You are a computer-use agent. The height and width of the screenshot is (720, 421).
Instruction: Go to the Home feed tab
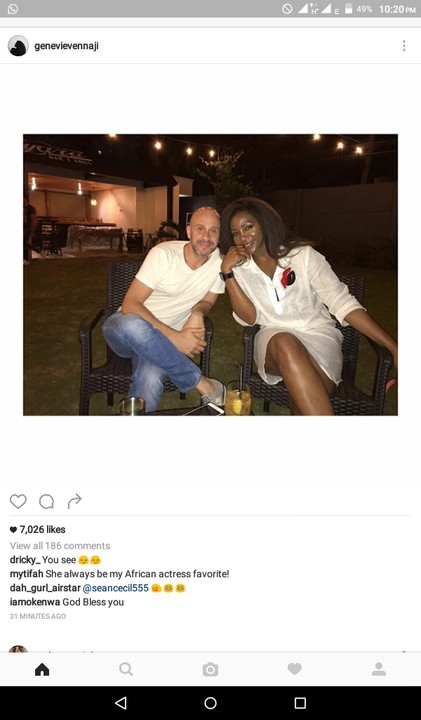42,669
